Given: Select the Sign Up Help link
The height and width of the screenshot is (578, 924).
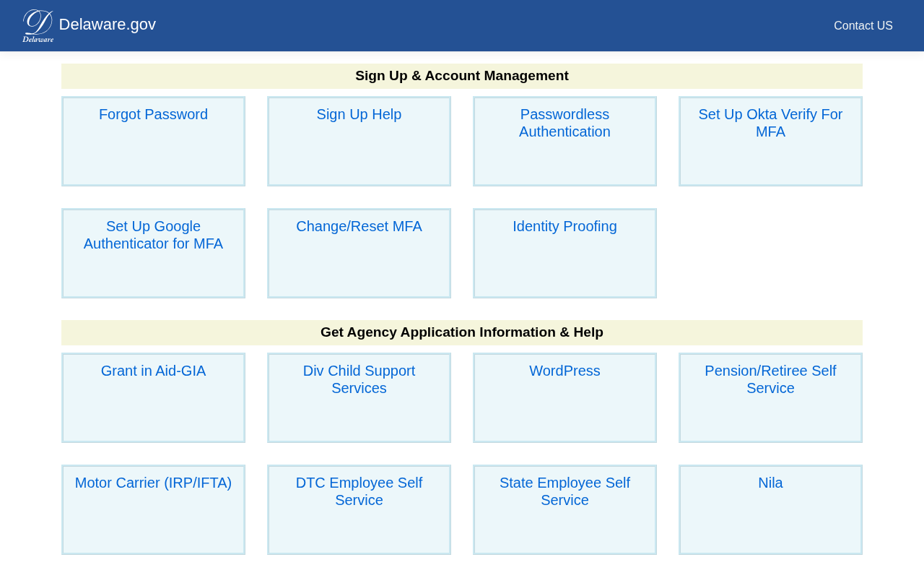Looking at the screenshot, I should pos(359,115).
